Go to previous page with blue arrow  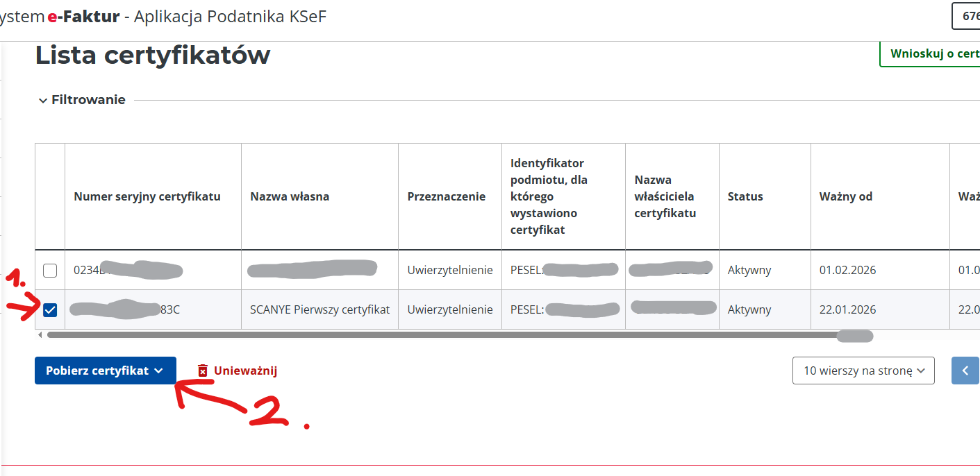click(965, 371)
